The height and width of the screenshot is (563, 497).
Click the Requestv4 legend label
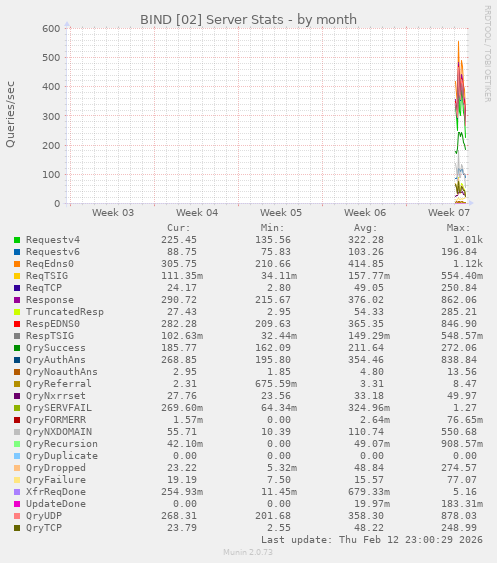click(53, 240)
